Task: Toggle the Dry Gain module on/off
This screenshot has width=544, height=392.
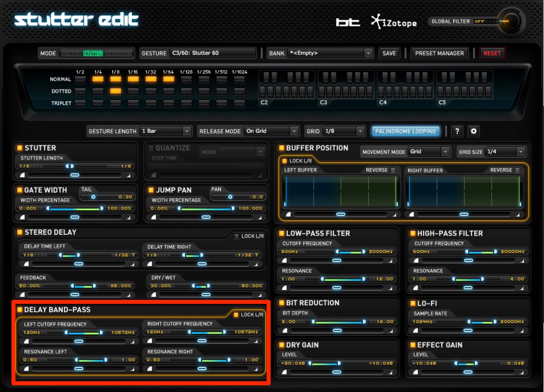Action: tap(281, 345)
